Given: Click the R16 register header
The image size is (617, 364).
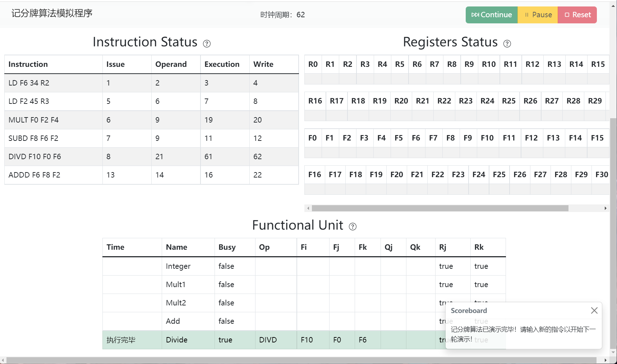Looking at the screenshot, I should coord(315,101).
